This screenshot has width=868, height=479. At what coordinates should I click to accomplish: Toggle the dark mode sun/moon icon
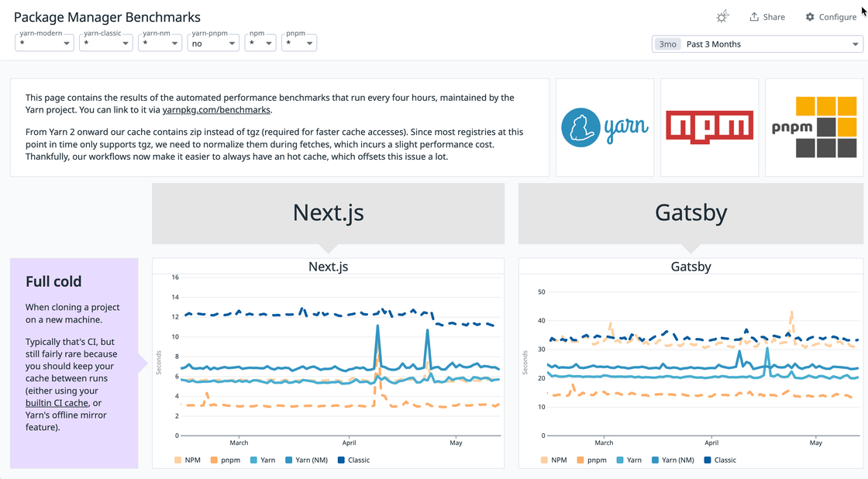point(722,16)
